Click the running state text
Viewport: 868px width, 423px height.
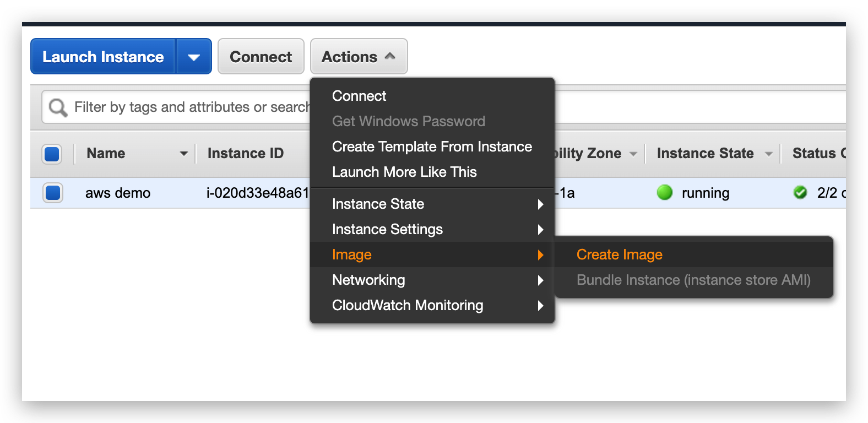point(706,193)
